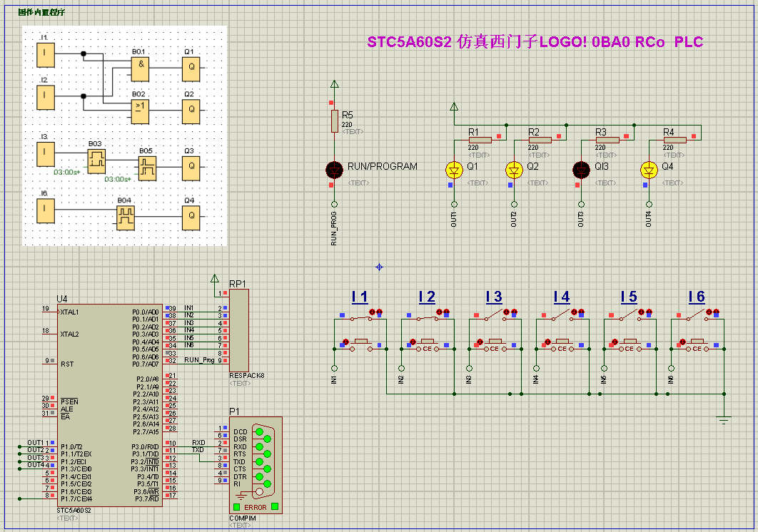Push the momentary button under I1
Screen dimensions: 758x532
coord(360,345)
